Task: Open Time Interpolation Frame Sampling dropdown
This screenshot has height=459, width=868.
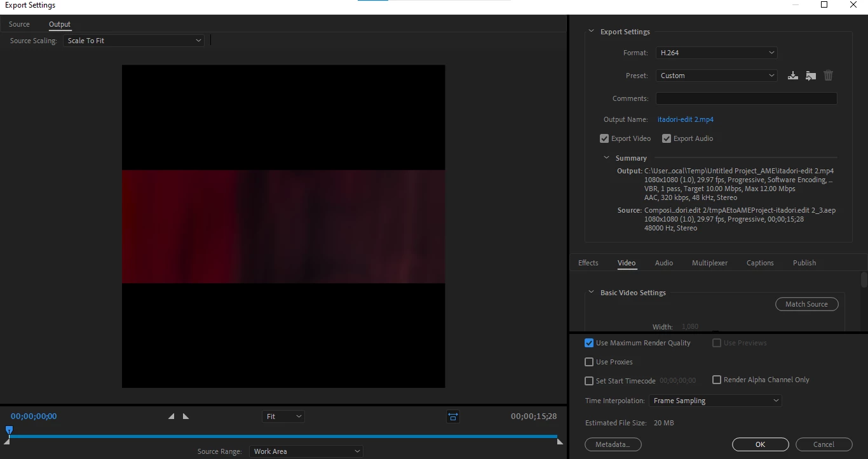Action: click(715, 401)
